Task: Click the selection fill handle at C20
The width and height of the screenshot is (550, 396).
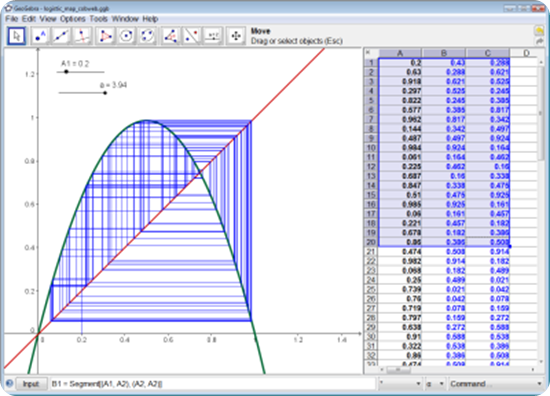Action: pos(510,247)
